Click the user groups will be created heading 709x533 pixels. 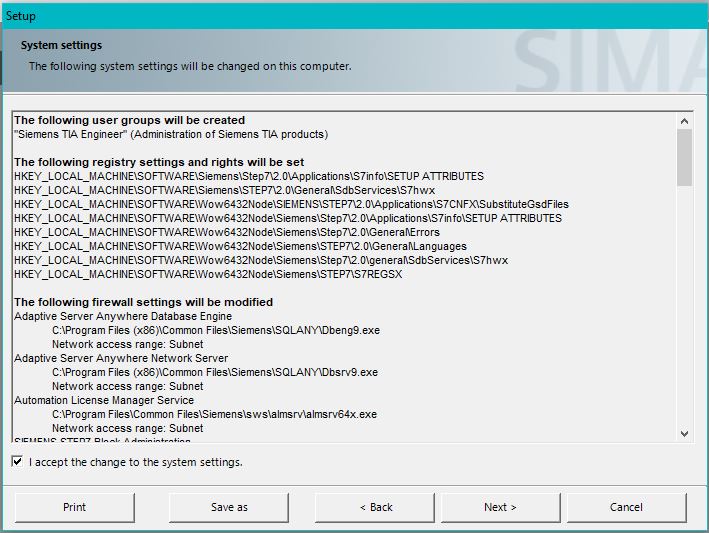pyautogui.click(x=129, y=120)
